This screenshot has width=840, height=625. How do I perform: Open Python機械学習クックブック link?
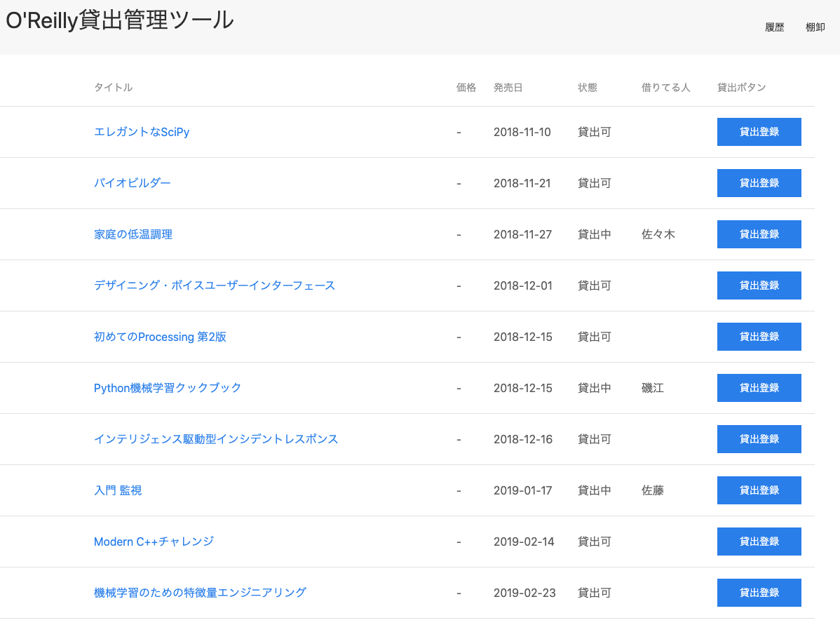pos(167,388)
